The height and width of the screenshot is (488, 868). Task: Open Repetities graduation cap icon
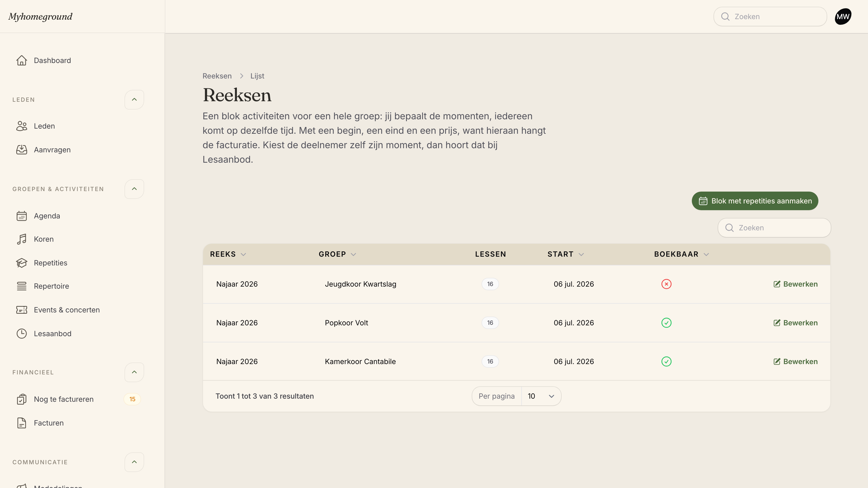(21, 263)
